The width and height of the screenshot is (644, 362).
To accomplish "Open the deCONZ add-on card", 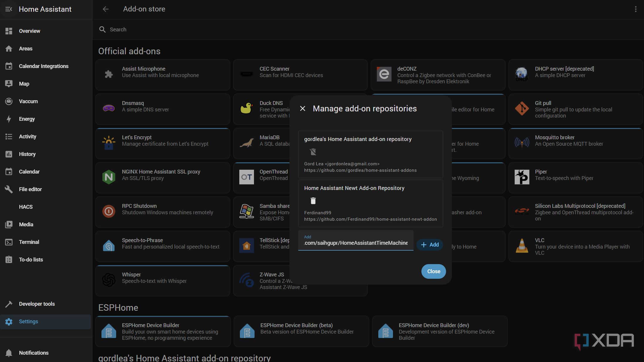I will pos(438,75).
